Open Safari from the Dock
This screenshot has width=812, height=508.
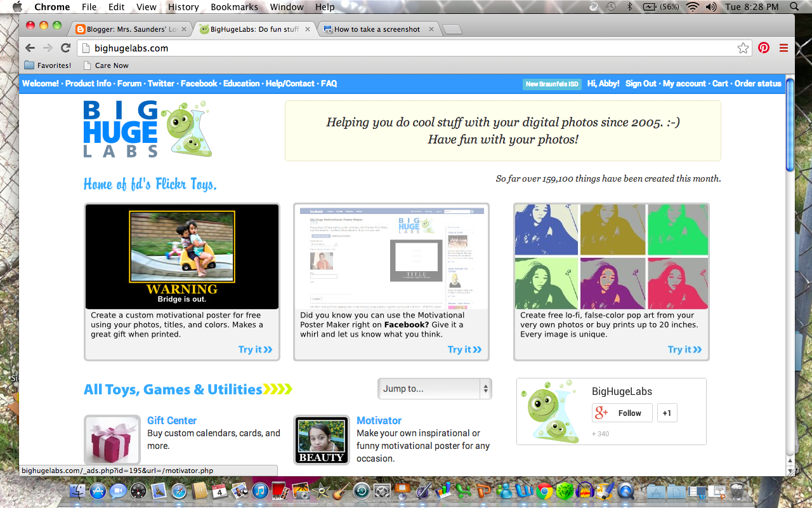click(179, 491)
